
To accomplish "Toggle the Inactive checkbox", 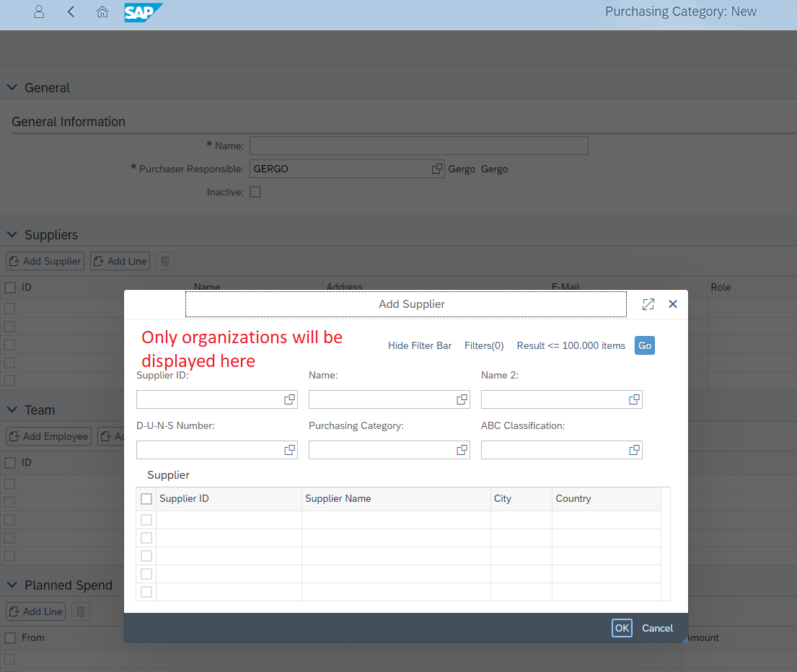I will pyautogui.click(x=255, y=192).
